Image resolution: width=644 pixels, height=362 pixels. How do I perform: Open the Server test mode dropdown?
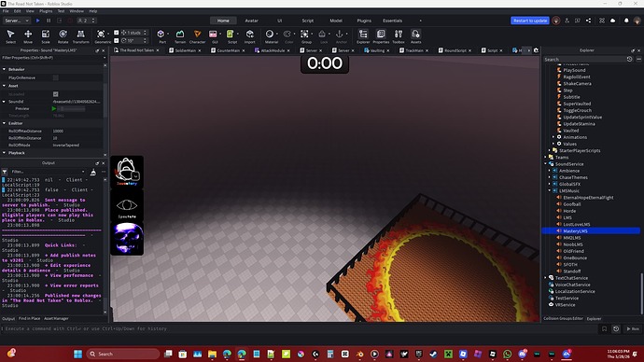[17, 21]
